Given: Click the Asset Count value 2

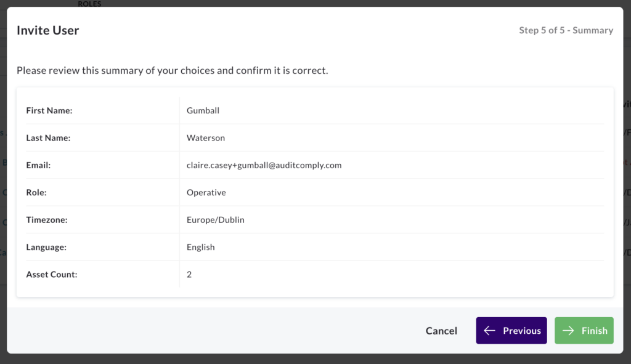Looking at the screenshot, I should (x=189, y=274).
